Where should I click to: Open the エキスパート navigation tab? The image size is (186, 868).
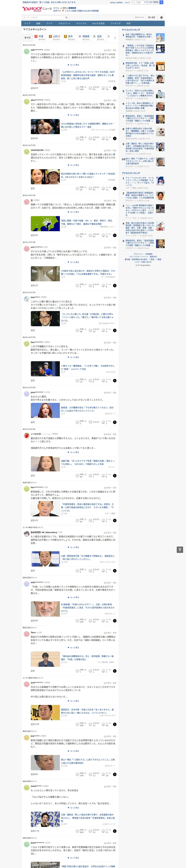[64, 24]
